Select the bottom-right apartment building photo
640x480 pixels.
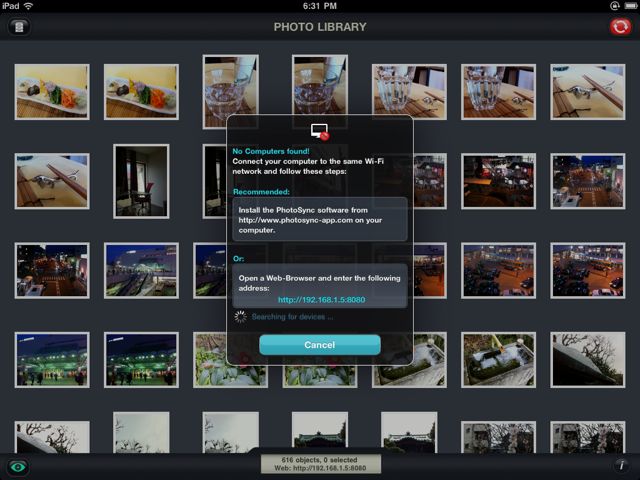pyautogui.click(x=588, y=437)
